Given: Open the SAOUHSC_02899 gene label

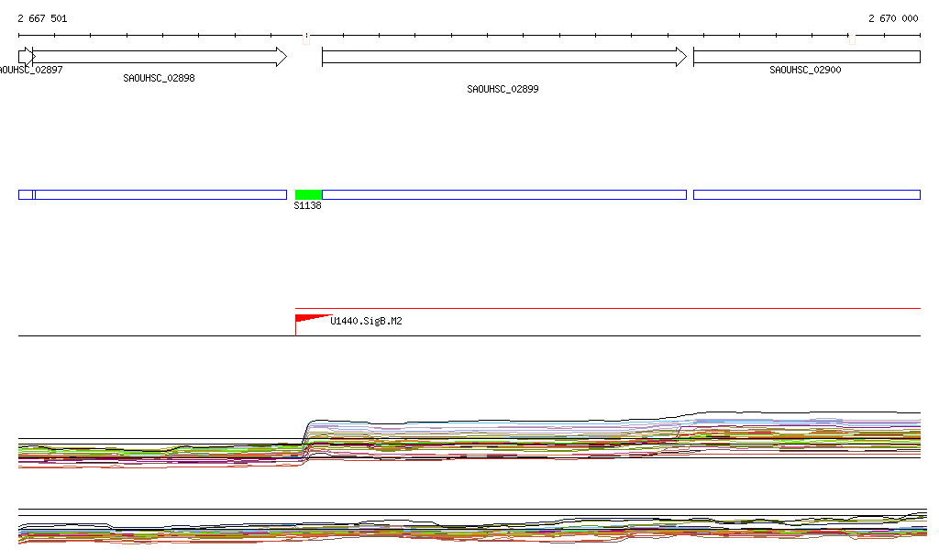Looking at the screenshot, I should 503,90.
